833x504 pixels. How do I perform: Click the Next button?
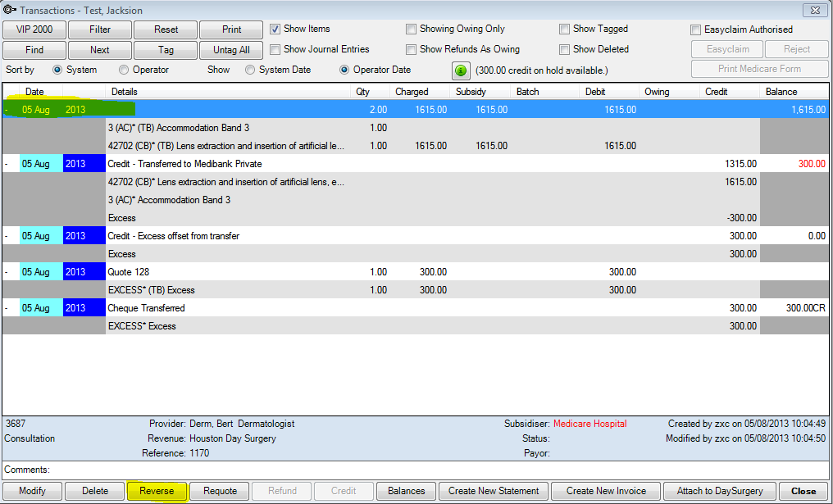pos(100,50)
